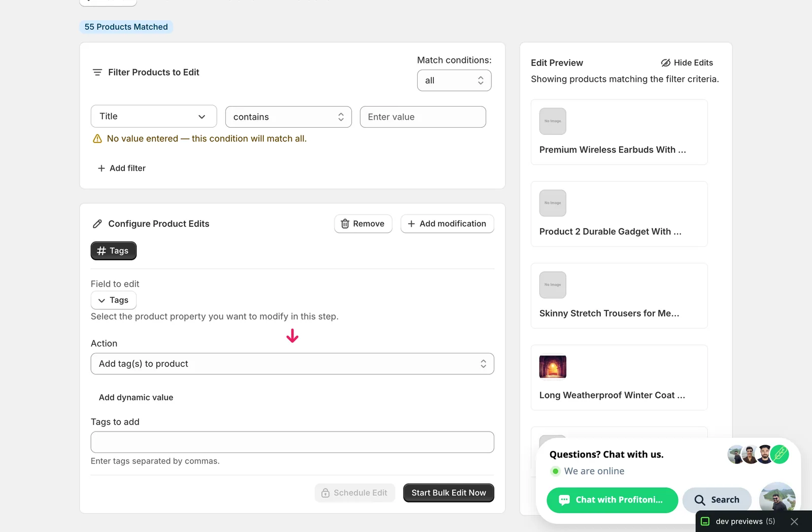Click the Schedule Edit button
The height and width of the screenshot is (532, 812).
click(355, 493)
